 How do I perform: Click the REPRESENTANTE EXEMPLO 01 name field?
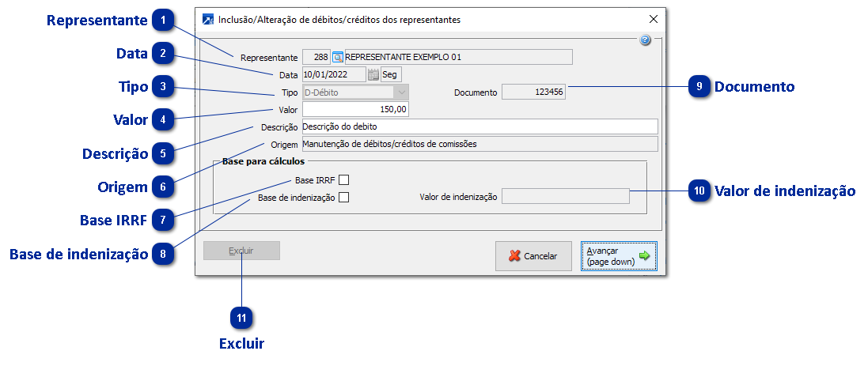pyautogui.click(x=458, y=57)
